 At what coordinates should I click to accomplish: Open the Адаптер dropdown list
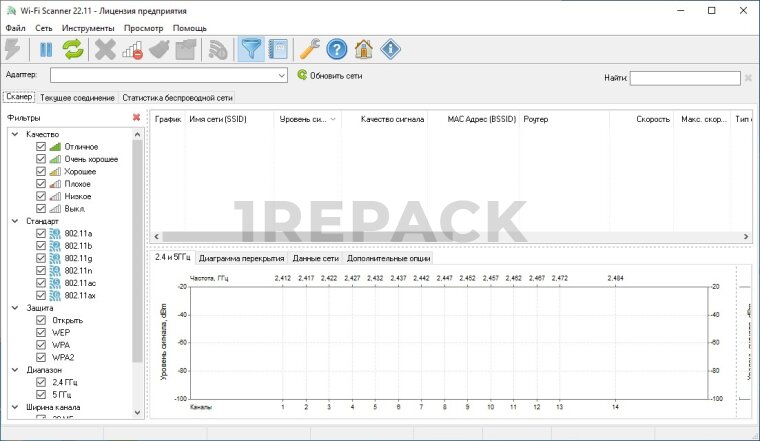pyautogui.click(x=283, y=75)
